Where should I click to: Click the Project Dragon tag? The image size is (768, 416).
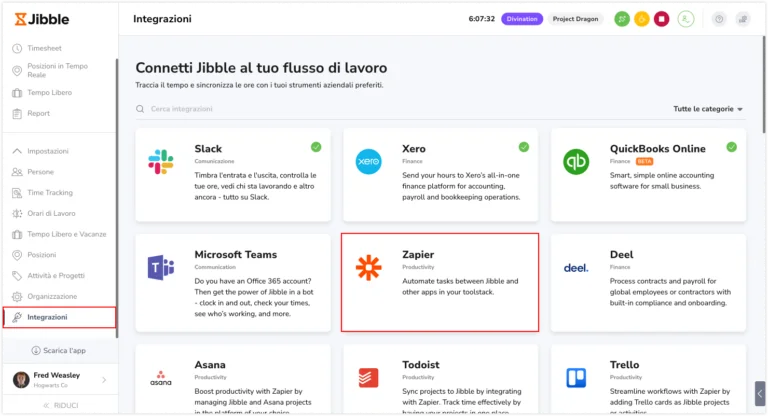click(x=575, y=19)
